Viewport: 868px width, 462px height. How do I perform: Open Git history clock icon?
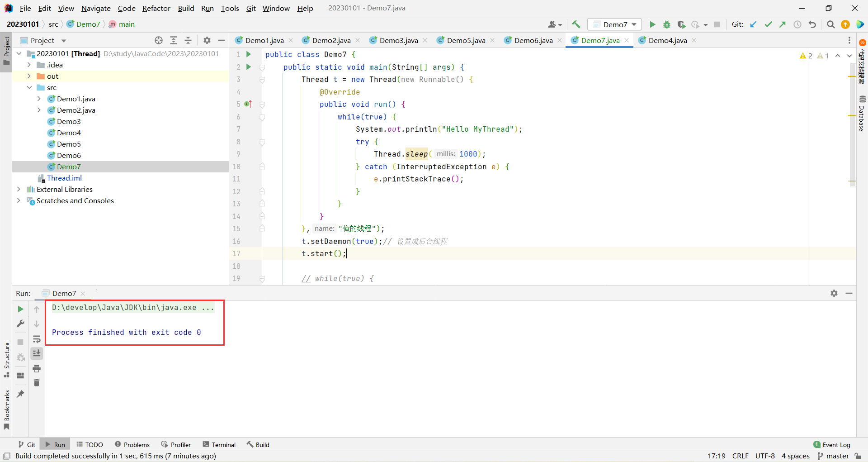coord(797,24)
